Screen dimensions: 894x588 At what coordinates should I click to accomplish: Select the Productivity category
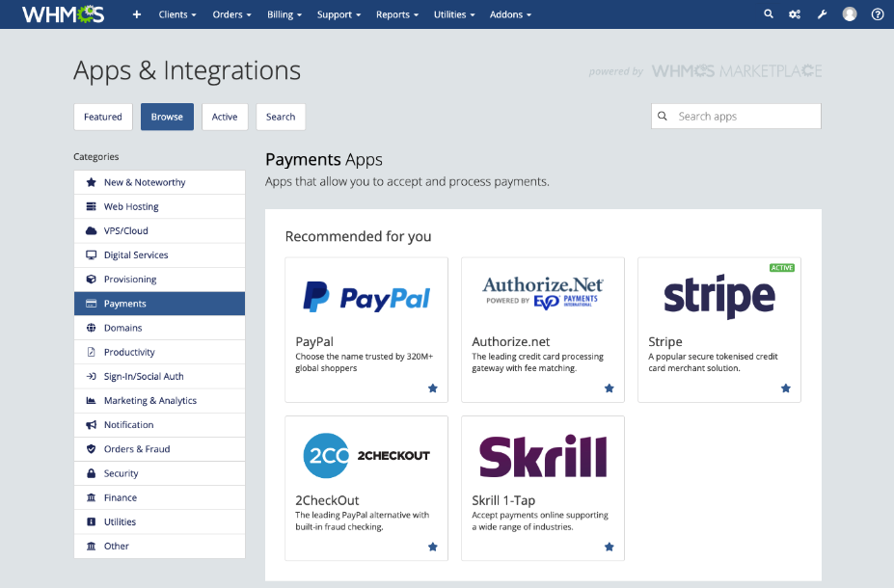160,352
